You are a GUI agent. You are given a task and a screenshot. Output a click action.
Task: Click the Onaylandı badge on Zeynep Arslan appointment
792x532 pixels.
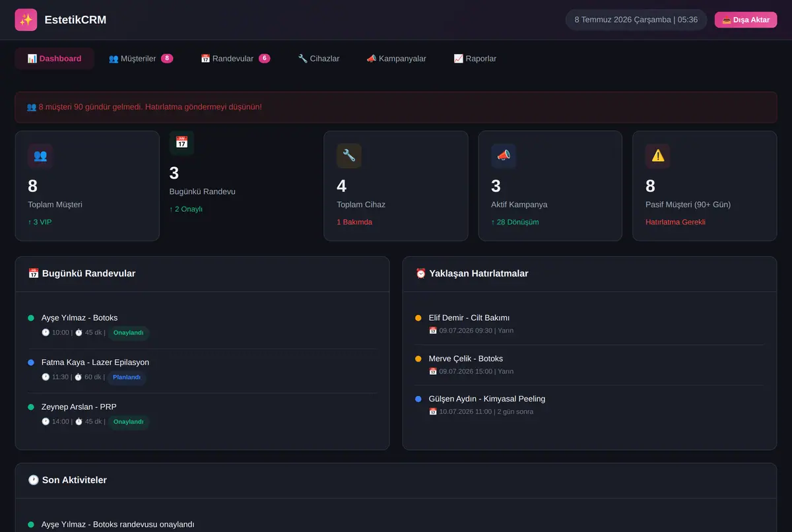click(128, 422)
